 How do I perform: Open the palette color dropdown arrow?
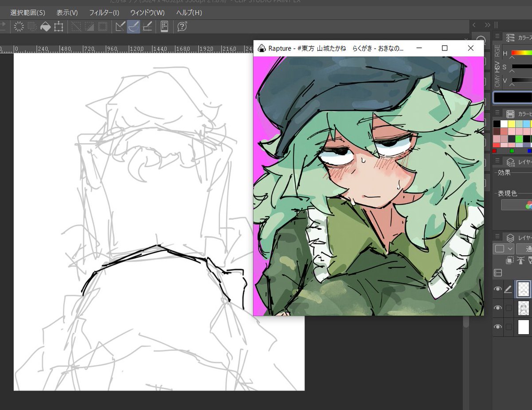509,249
